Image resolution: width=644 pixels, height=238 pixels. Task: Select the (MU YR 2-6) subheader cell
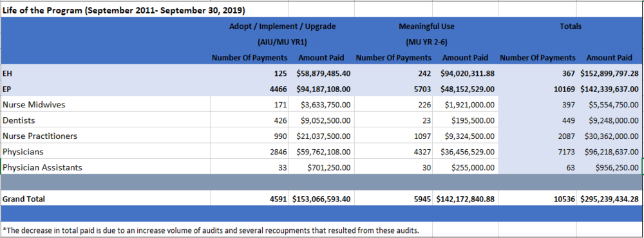[426, 42]
